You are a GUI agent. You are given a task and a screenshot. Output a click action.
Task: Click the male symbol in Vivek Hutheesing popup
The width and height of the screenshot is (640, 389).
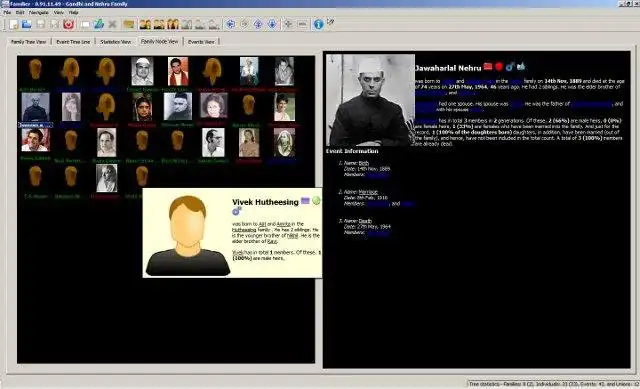point(237,211)
